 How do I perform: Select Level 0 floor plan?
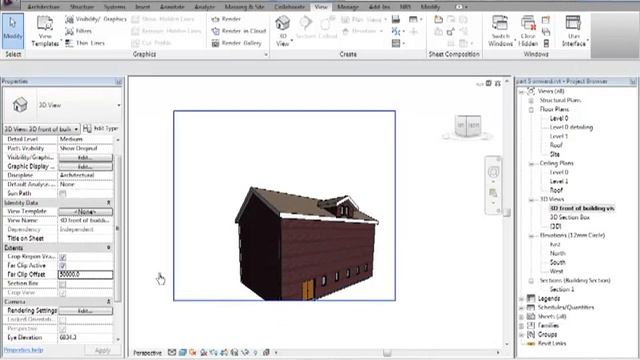559,118
